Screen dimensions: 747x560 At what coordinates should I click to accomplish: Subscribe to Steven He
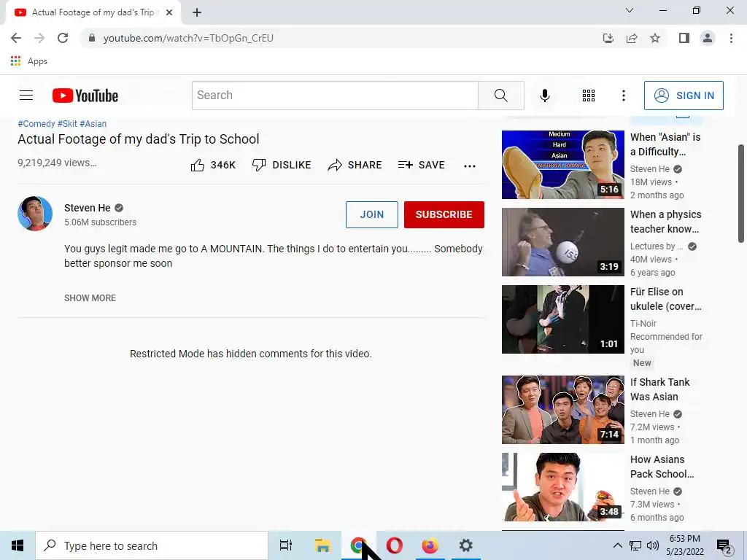pyautogui.click(x=444, y=214)
